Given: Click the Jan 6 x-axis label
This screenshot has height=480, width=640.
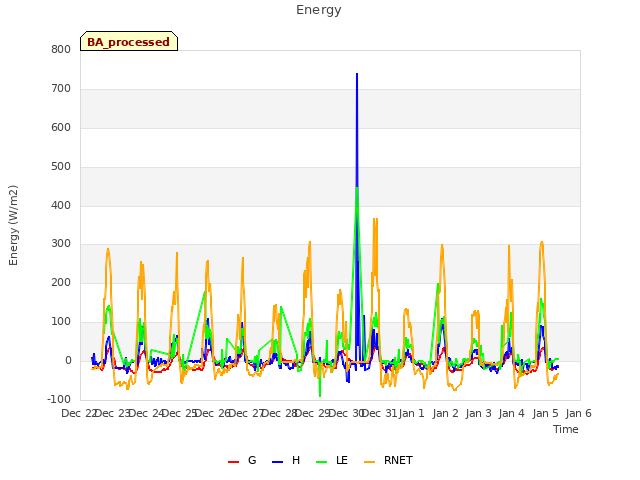Looking at the screenshot, I should pyautogui.click(x=578, y=413).
